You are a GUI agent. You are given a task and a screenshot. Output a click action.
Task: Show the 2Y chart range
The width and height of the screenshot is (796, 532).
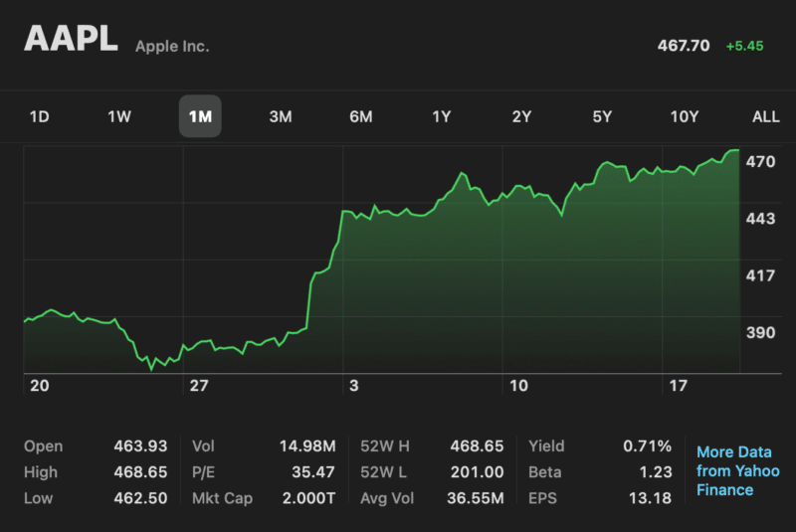click(521, 116)
